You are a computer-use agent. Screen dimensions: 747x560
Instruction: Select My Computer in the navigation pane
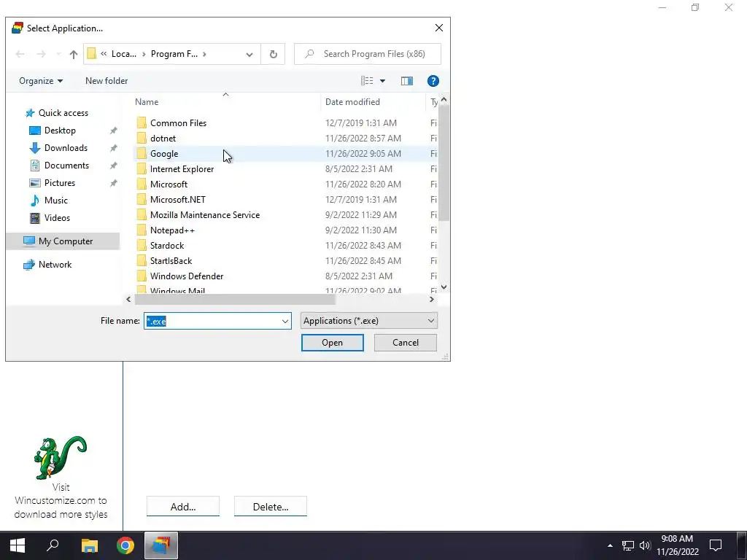63,241
